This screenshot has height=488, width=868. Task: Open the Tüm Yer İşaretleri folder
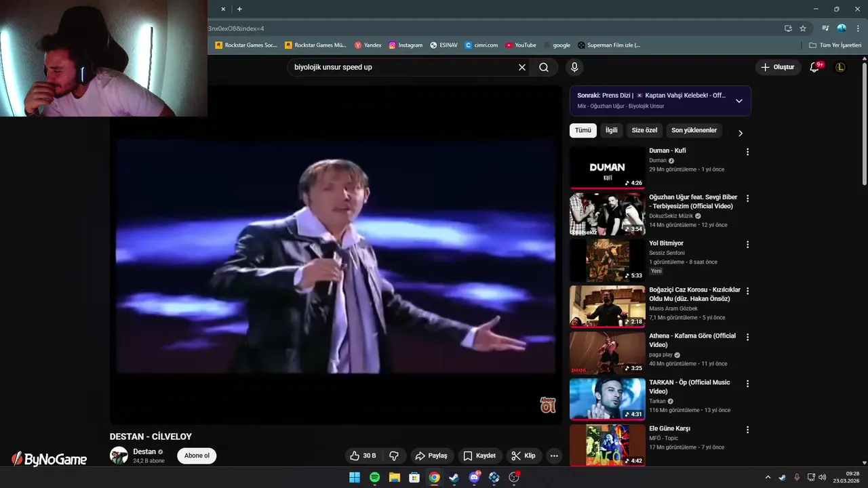pos(835,45)
